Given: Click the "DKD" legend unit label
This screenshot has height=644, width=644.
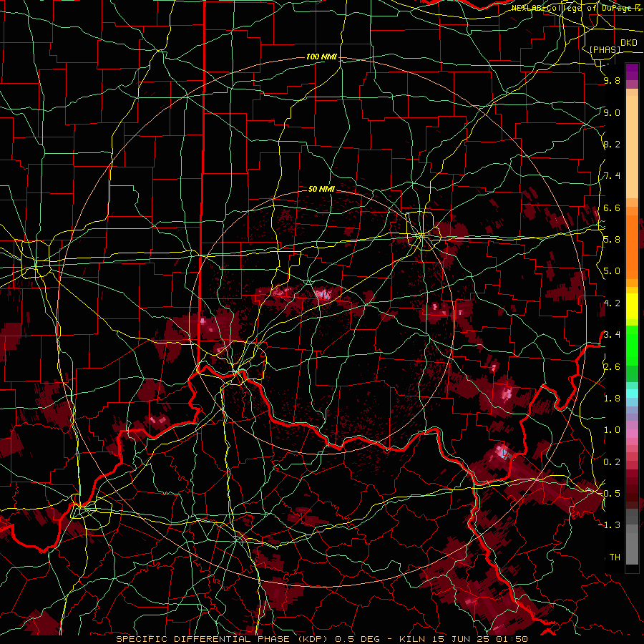Looking at the screenshot, I should point(629,43).
